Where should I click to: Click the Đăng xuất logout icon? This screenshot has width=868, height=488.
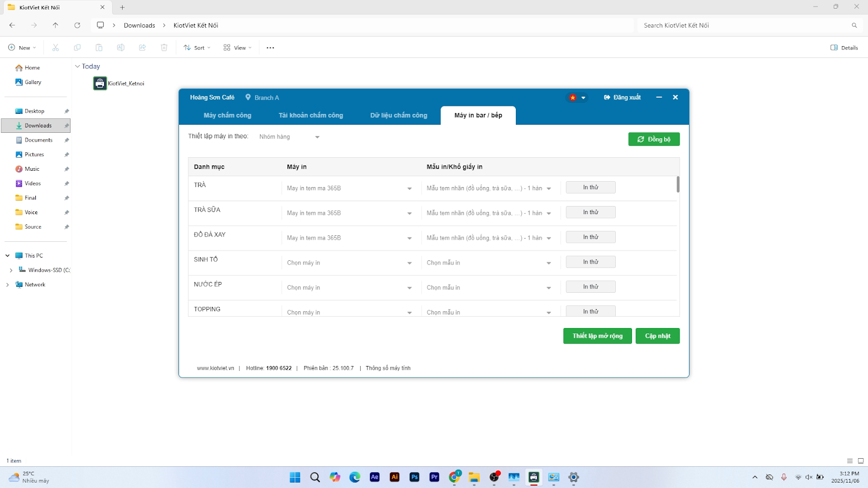coord(607,98)
